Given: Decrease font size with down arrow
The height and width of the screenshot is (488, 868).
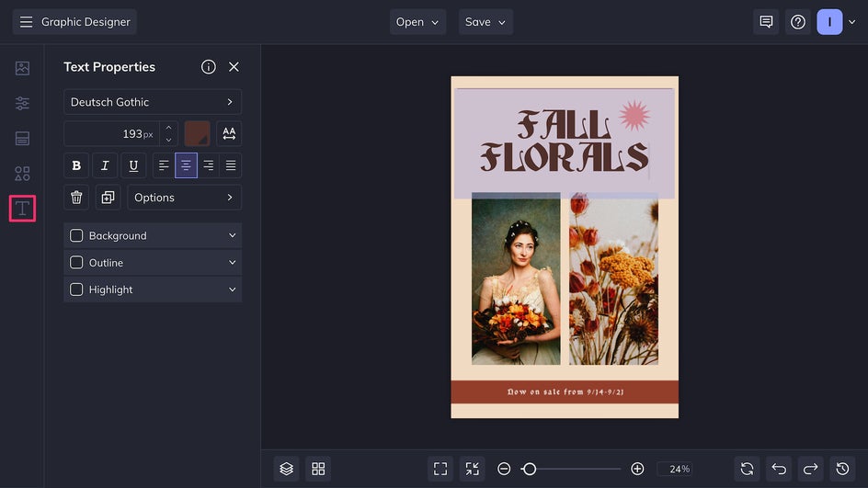Looking at the screenshot, I should (x=169, y=140).
